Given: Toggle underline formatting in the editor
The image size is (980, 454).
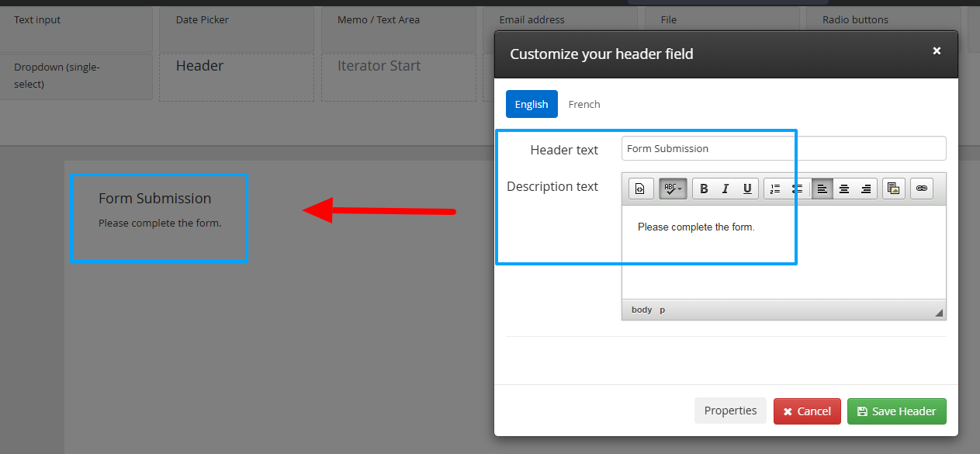Looking at the screenshot, I should pos(747,189).
